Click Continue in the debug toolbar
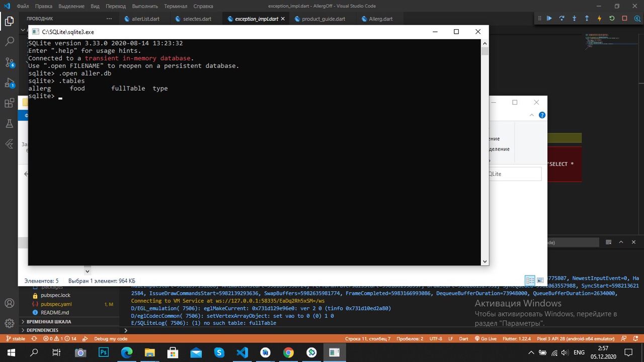The height and width of the screenshot is (362, 644). click(x=549, y=19)
